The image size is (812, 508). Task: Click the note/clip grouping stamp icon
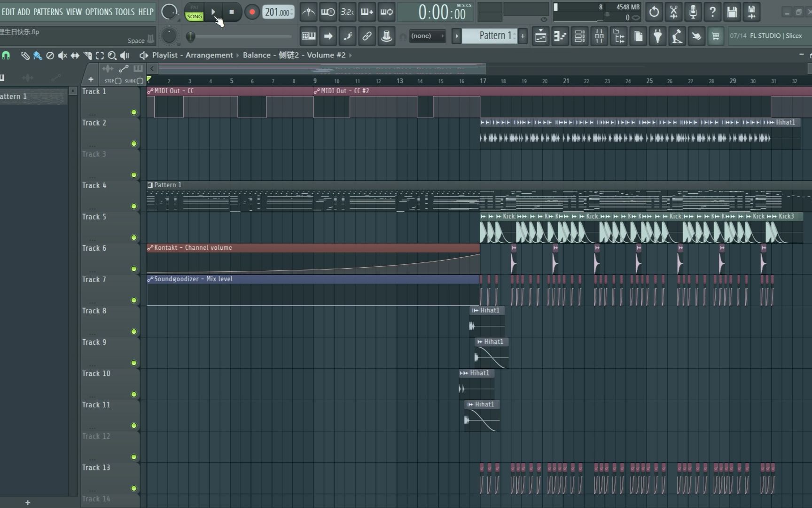coord(386,36)
